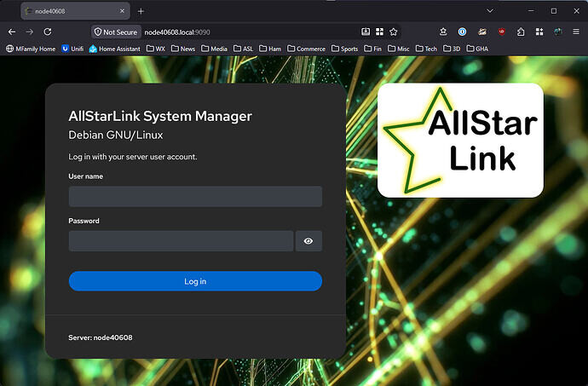Go back using the browser back arrow
The image size is (588, 386).
click(x=12, y=32)
